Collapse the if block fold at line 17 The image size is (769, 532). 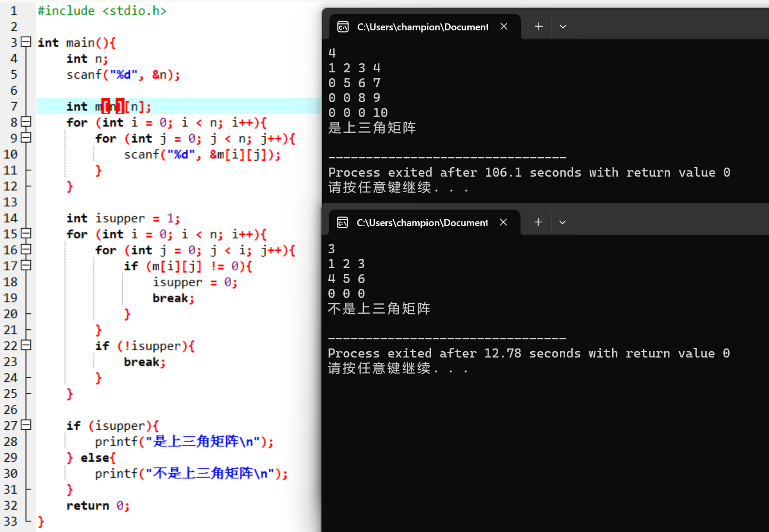click(x=26, y=265)
